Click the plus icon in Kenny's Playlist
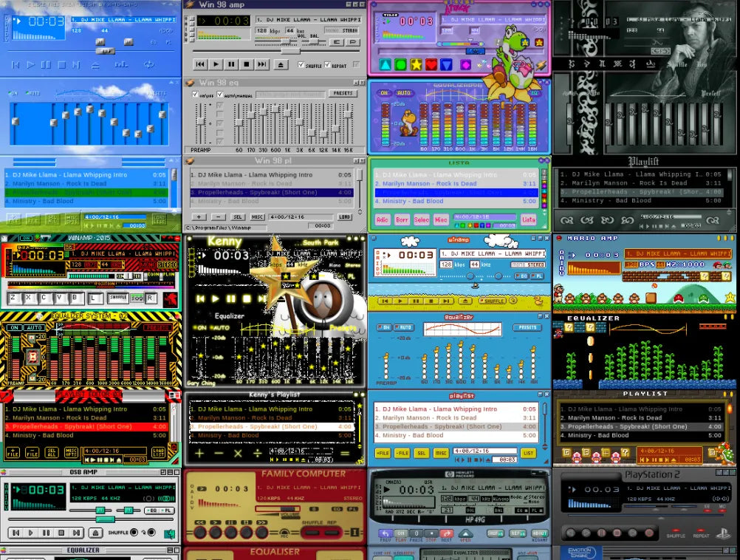This screenshot has height=560, width=740. pos(199,453)
